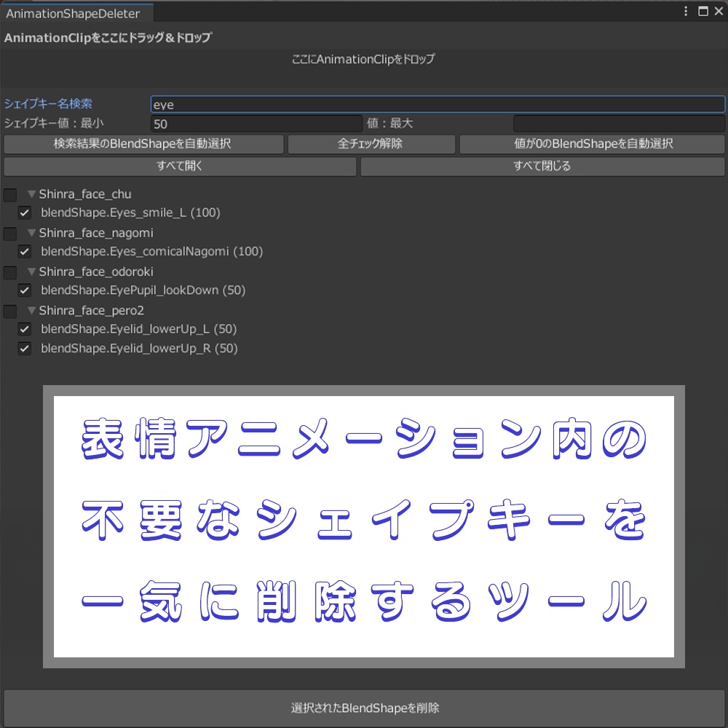This screenshot has height=728, width=728.
Task: Collapse the Shinra_face_pero2 foldout arrow
Action: [31, 310]
